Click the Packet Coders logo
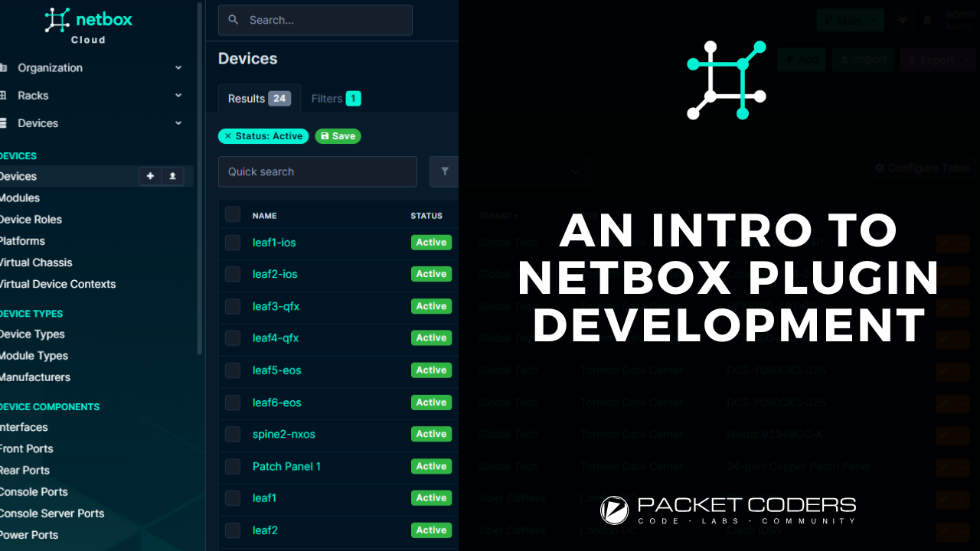This screenshot has width=980, height=551. click(x=727, y=510)
